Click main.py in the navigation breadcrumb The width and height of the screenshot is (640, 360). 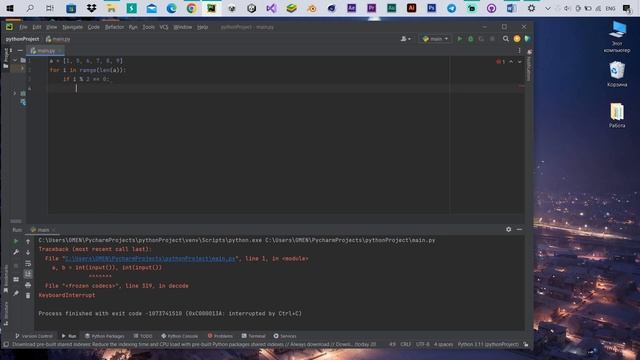click(x=58, y=39)
